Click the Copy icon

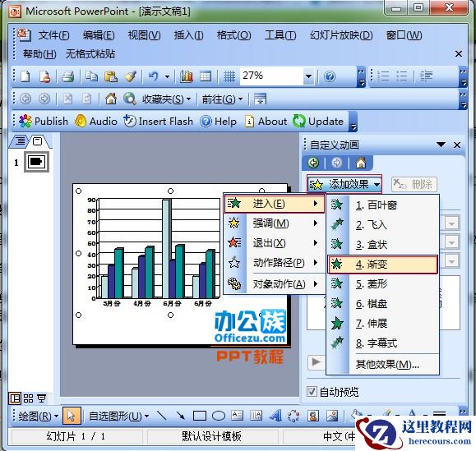click(91, 76)
